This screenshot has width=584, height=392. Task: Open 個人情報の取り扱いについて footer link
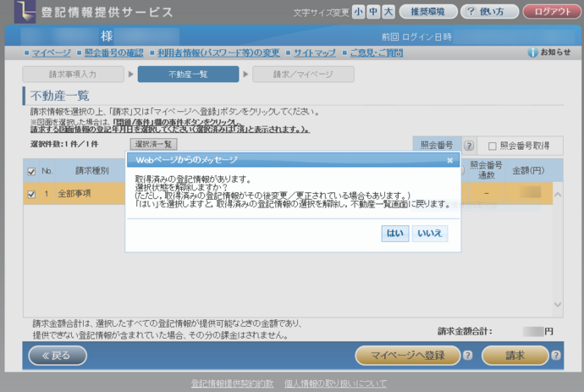click(335, 384)
